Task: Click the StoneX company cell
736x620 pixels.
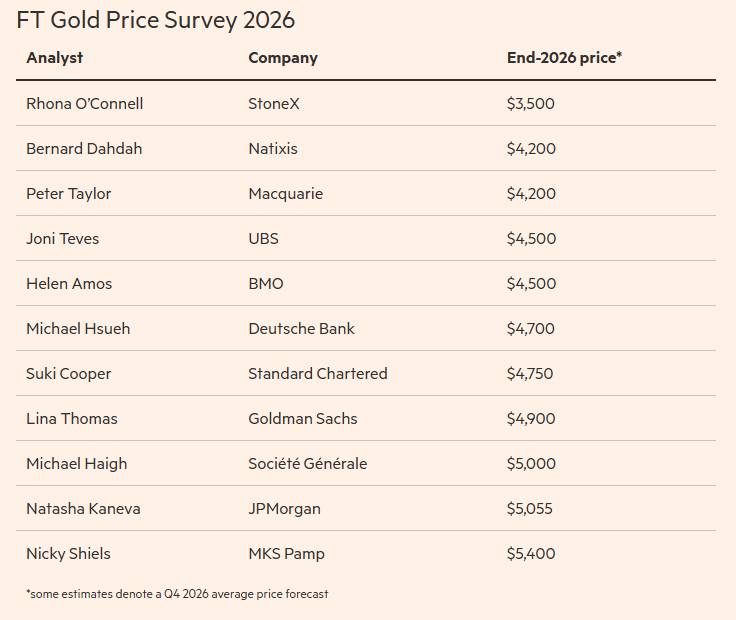Action: tap(273, 104)
